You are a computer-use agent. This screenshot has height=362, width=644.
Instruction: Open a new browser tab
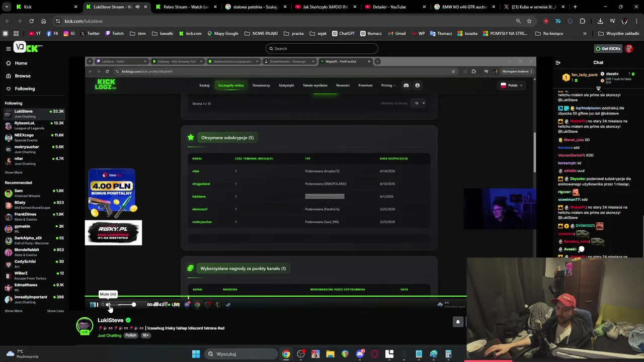click(575, 7)
